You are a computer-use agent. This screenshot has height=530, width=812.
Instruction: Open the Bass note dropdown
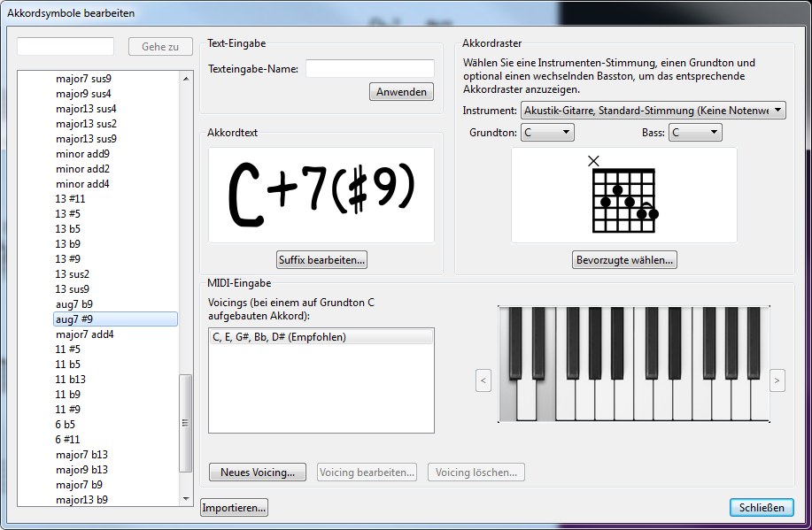click(x=695, y=132)
